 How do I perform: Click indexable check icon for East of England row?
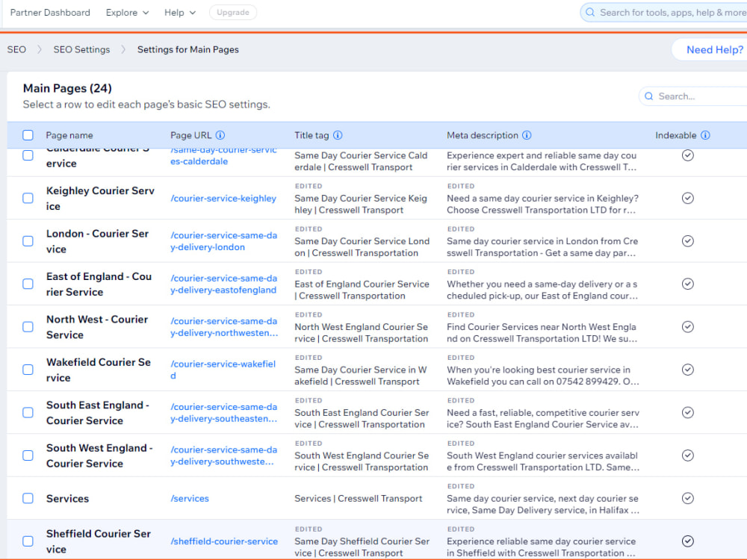click(688, 284)
